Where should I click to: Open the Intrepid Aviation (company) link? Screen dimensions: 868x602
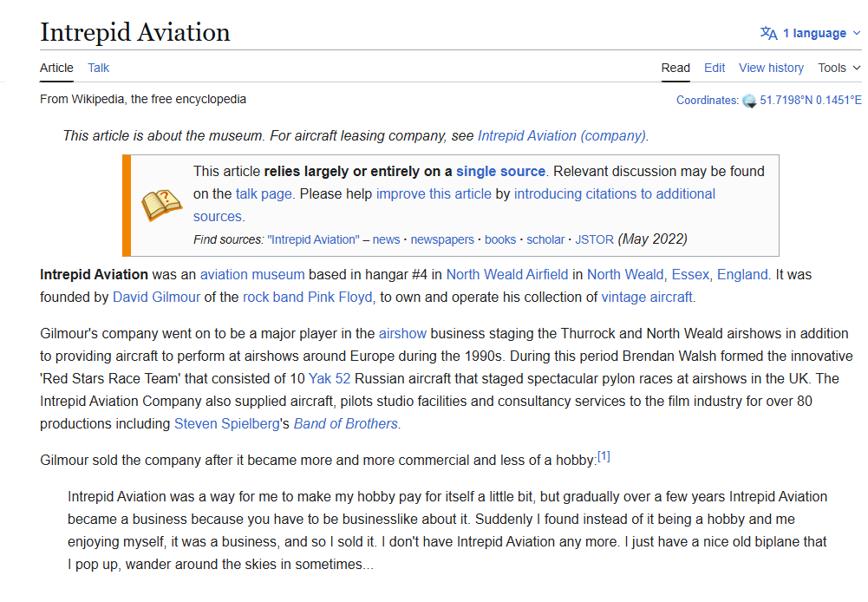click(x=562, y=135)
